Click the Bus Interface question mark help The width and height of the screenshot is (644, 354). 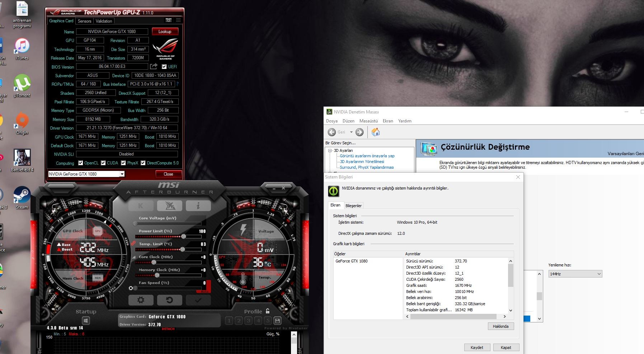177,84
